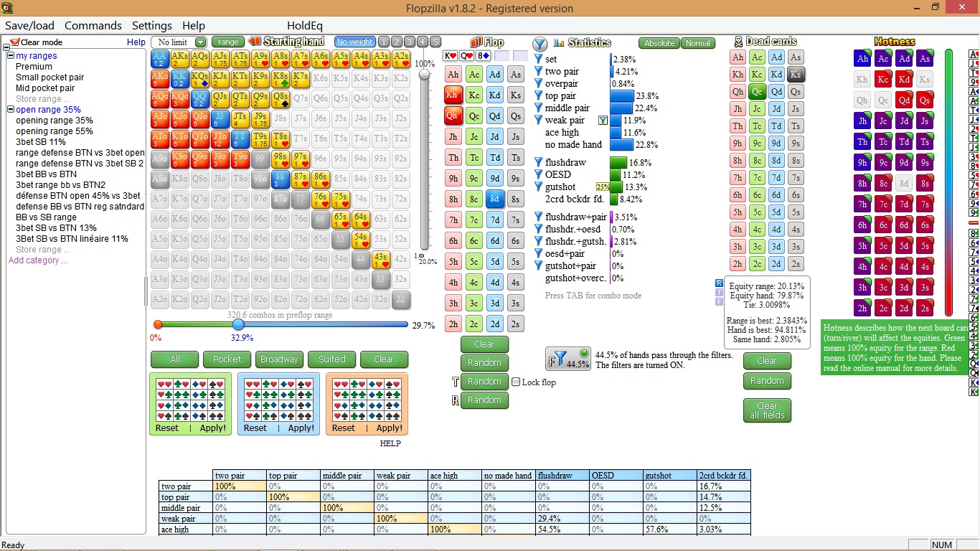Pick the 8d card in the Flop selector
Screen dimensions: 980x551
click(495, 199)
